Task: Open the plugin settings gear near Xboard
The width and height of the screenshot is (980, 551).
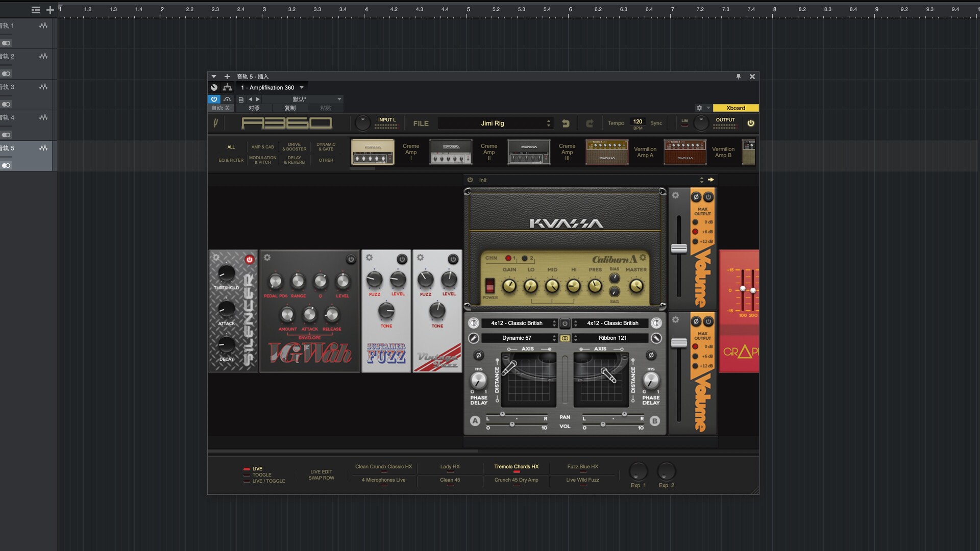Action: click(699, 108)
